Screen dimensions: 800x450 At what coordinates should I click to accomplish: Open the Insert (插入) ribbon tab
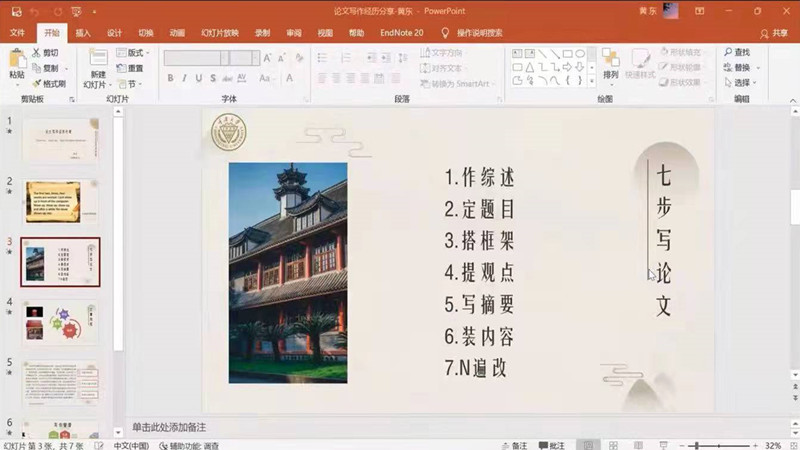[x=83, y=33]
